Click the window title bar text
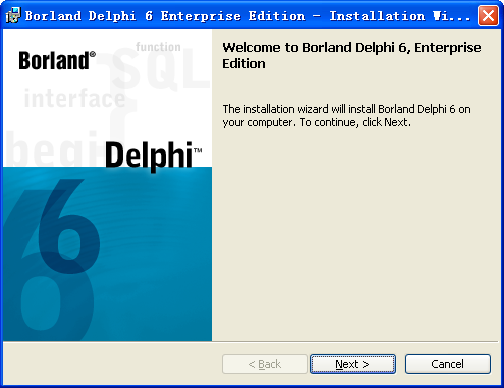The width and height of the screenshot is (504, 388). (x=247, y=16)
